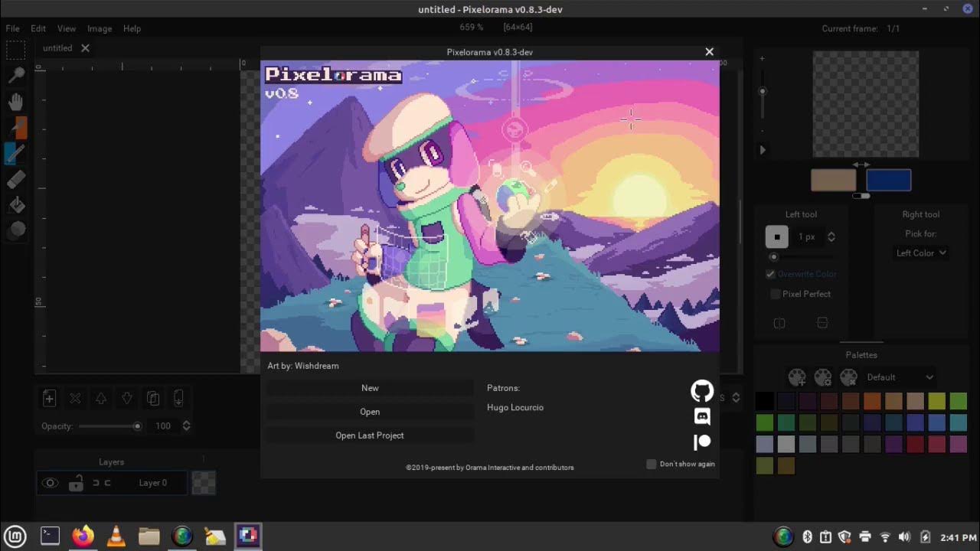Add a new layer
Viewport: 980px width, 551px height.
[x=49, y=398]
